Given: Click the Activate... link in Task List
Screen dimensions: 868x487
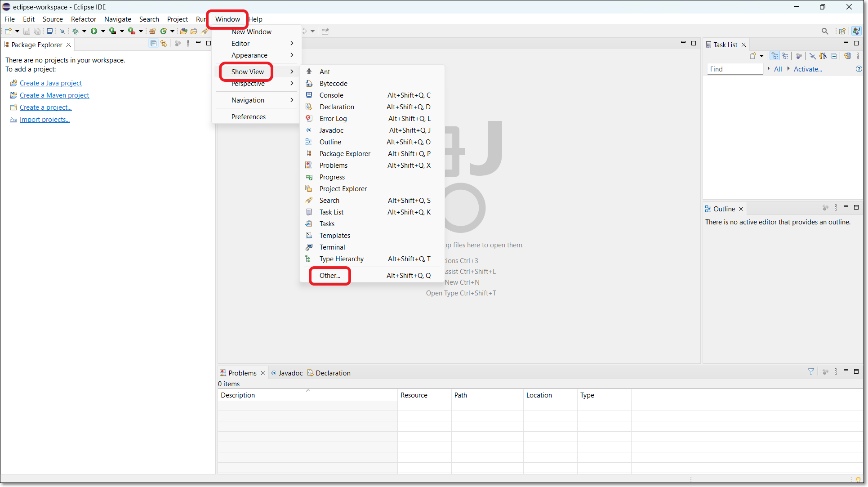Looking at the screenshot, I should (807, 69).
